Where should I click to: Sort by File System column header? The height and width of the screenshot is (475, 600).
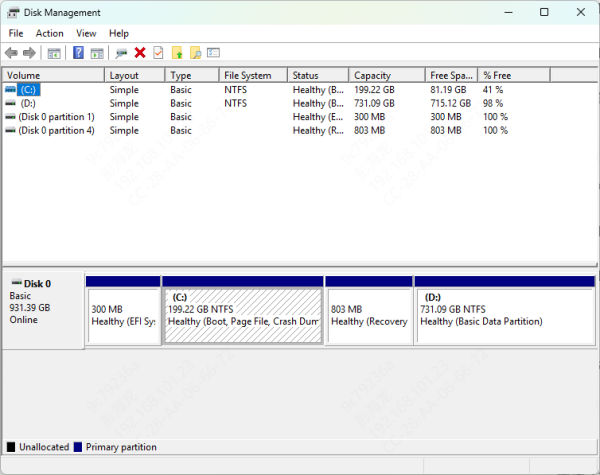click(253, 75)
